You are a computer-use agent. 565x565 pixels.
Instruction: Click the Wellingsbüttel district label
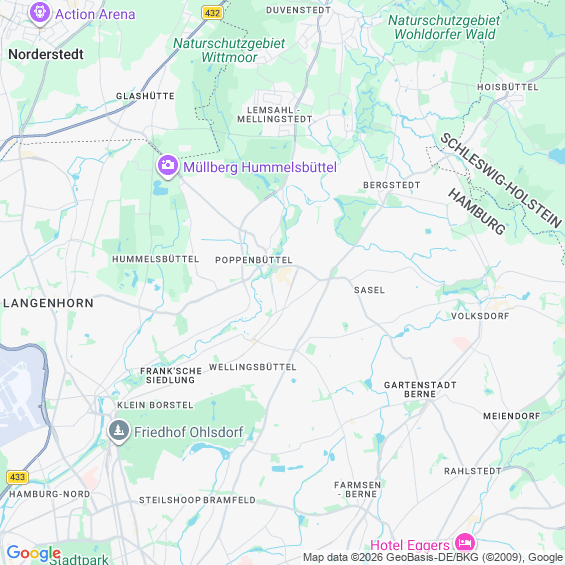[253, 367]
